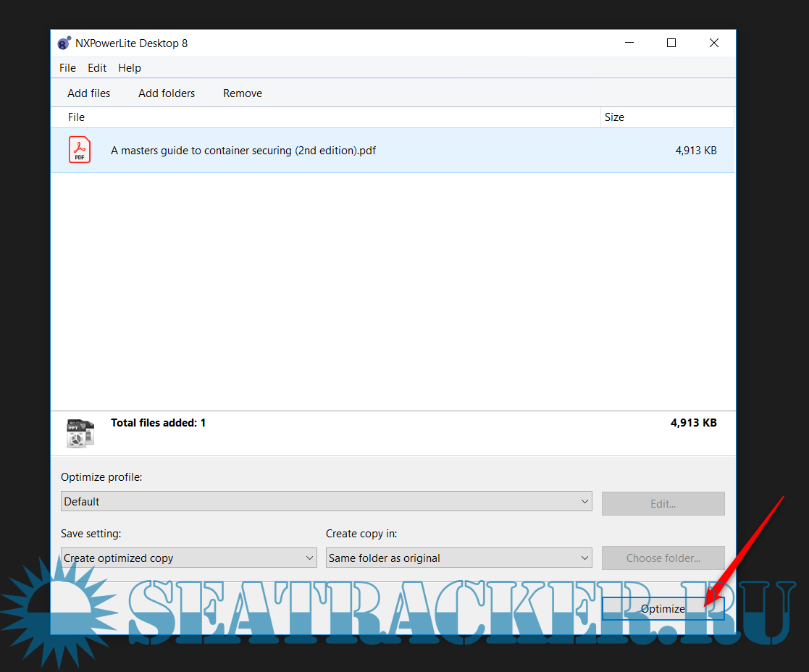
Task: Expand the Create copy in dropdown
Action: coord(458,558)
